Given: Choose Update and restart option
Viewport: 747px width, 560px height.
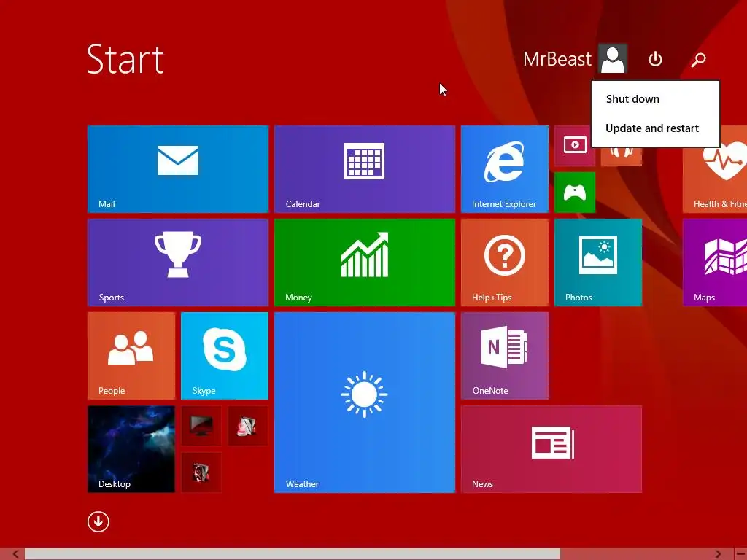Looking at the screenshot, I should tap(655, 128).
